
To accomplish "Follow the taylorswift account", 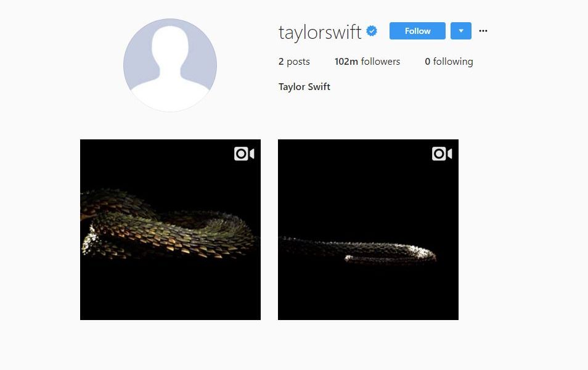I will (x=417, y=31).
